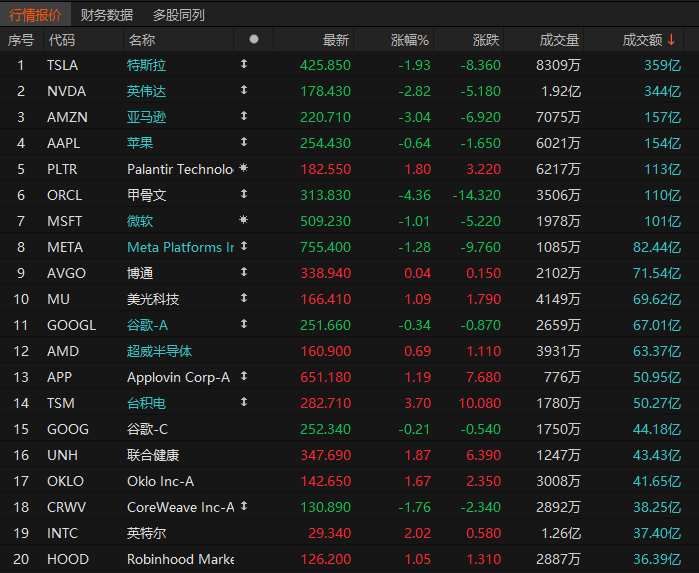This screenshot has height=573, width=699.
Task: Click the volume value 1.26亿
Action: pos(561,533)
